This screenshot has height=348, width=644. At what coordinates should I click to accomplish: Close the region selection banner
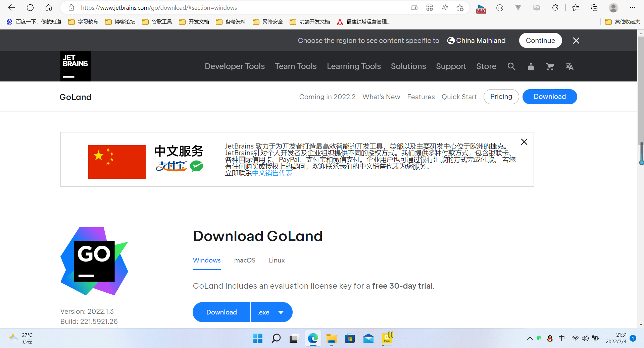(576, 41)
